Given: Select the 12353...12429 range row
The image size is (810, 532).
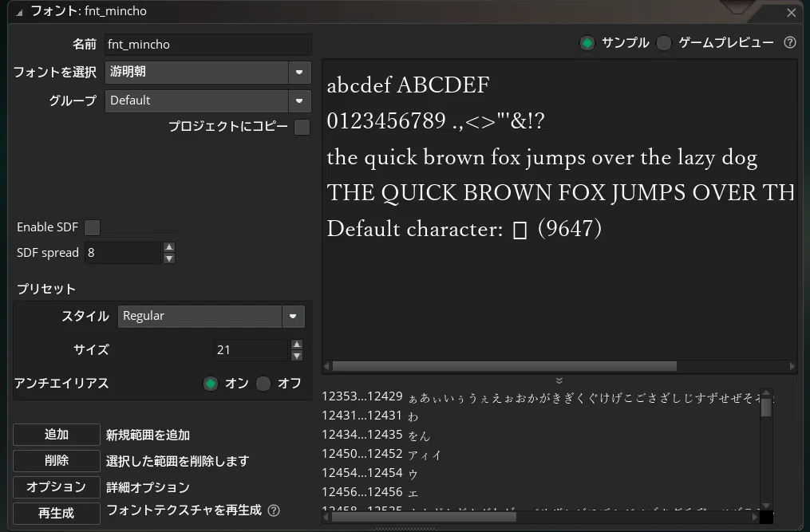Looking at the screenshot, I should pos(540,396).
